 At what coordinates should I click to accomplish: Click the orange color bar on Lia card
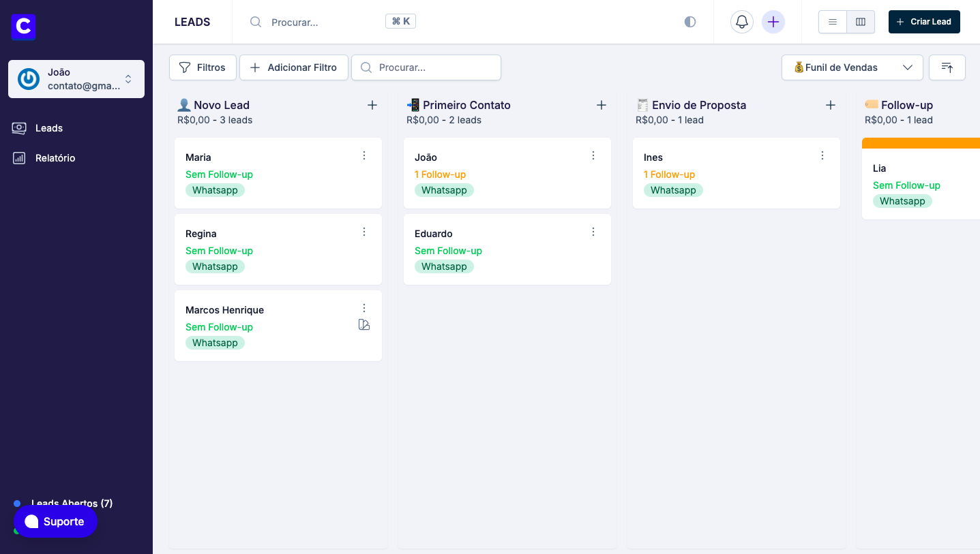921,143
